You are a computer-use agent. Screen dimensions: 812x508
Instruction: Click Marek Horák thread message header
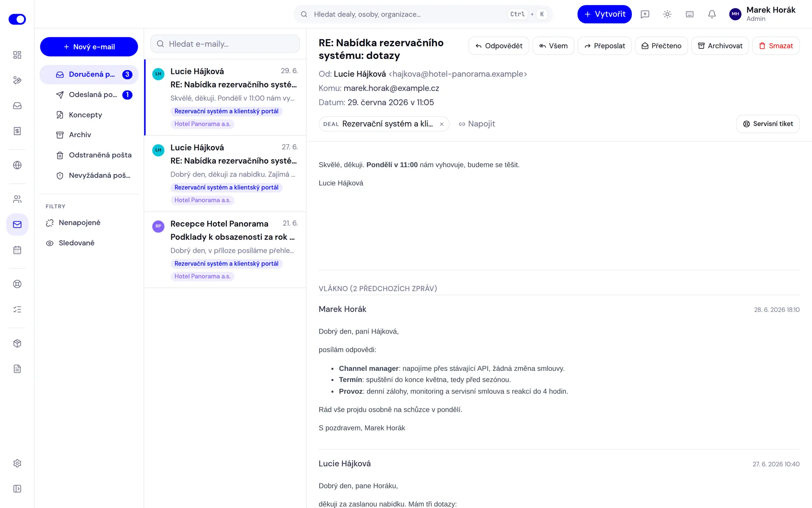[x=559, y=309]
